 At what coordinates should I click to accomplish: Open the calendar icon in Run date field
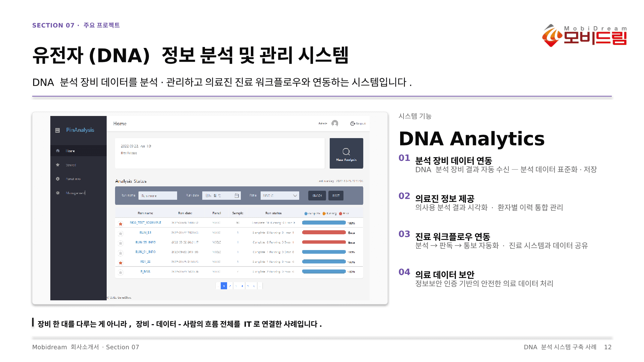(x=237, y=196)
